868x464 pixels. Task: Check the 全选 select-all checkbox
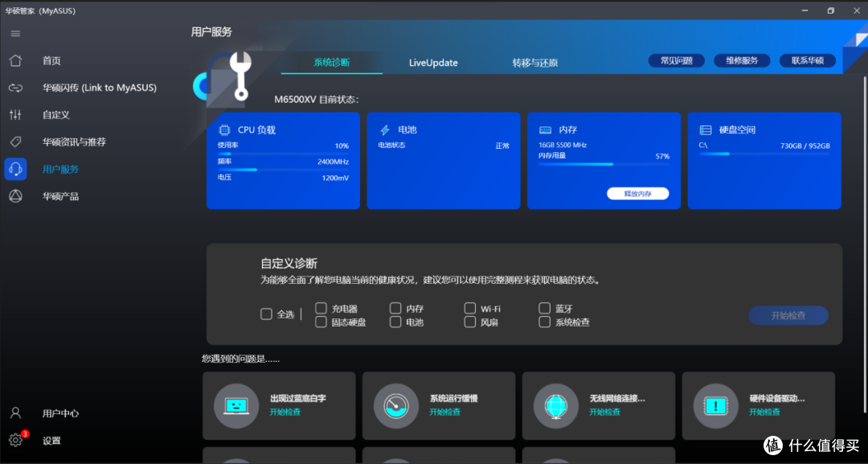pos(266,314)
